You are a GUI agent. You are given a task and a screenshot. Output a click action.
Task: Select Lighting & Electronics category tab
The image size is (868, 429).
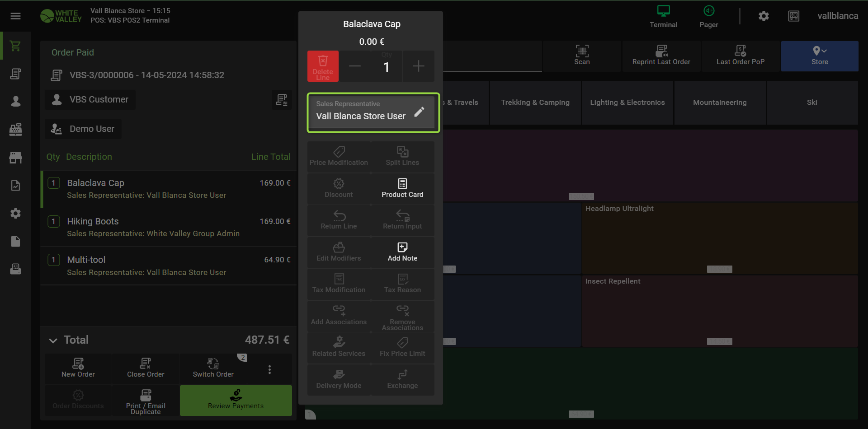[x=627, y=103]
